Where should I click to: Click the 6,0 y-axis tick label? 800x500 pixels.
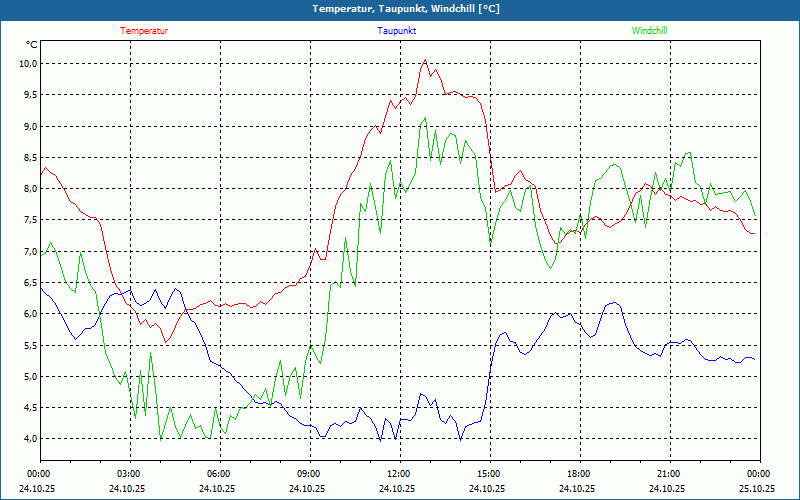coord(28,314)
